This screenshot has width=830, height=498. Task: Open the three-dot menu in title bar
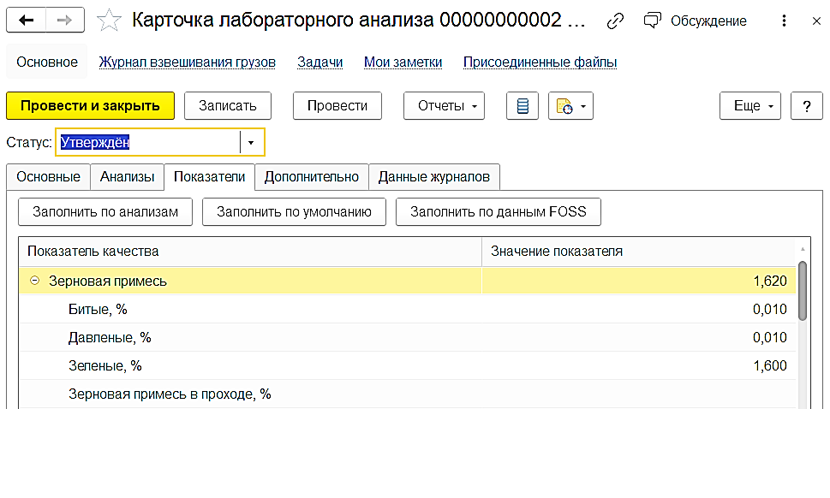coord(784,21)
